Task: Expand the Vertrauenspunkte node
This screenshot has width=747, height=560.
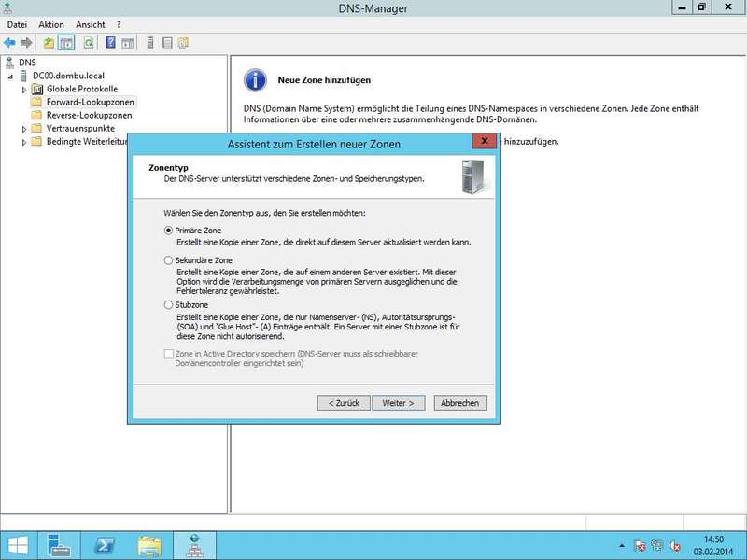Action: coord(24,129)
